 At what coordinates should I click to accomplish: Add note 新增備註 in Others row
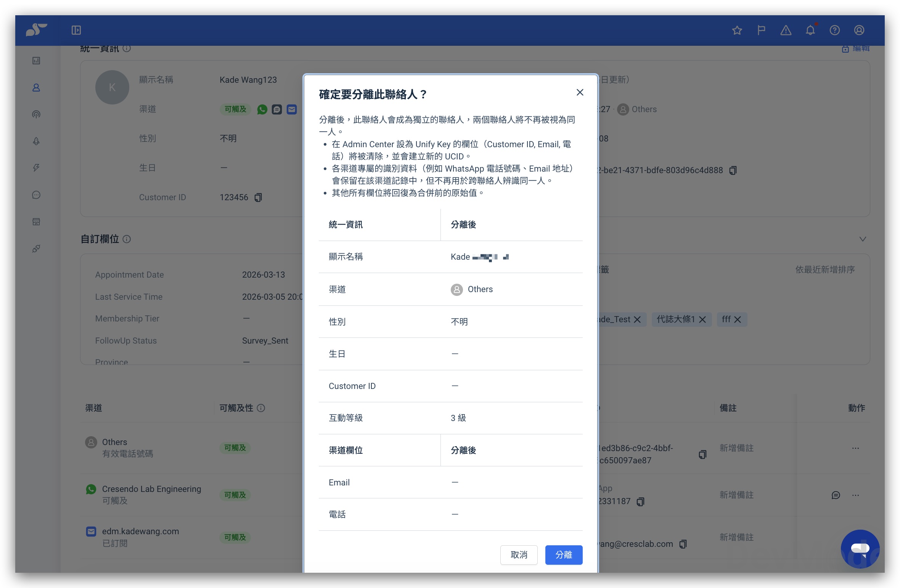[736, 448]
